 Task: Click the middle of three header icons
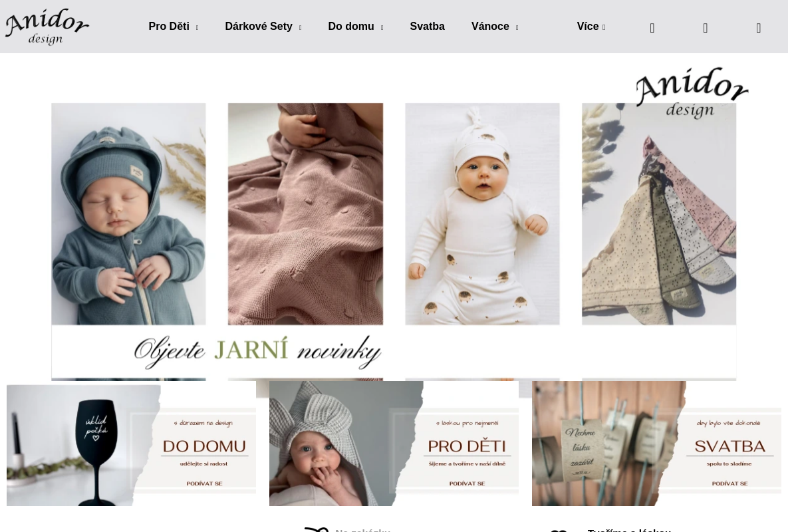pos(706,28)
